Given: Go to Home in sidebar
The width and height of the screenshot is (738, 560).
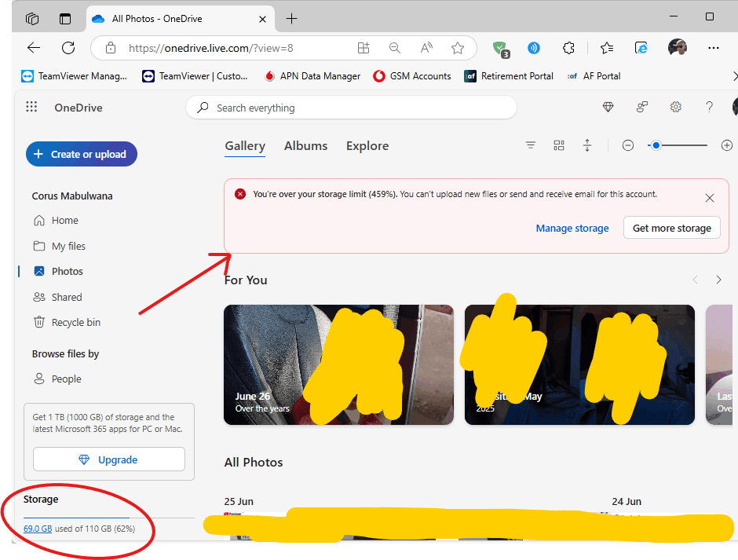Looking at the screenshot, I should pos(57,221).
